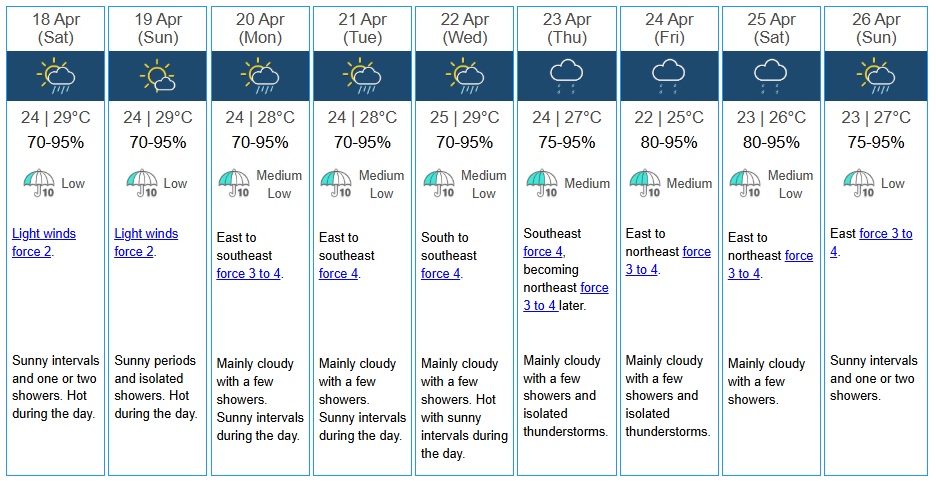Open the 20 Apr 'force 3 to 4' link
The width and height of the screenshot is (936, 481).
(x=249, y=273)
